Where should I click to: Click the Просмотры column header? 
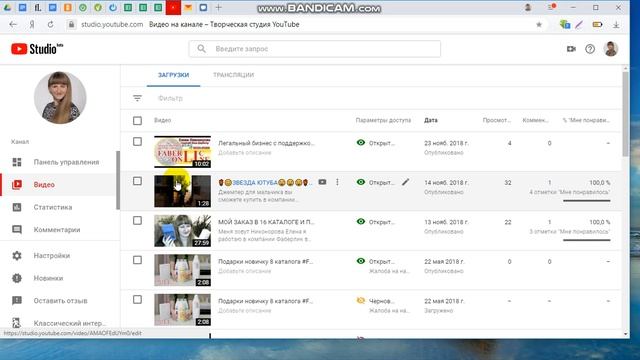coord(496,120)
